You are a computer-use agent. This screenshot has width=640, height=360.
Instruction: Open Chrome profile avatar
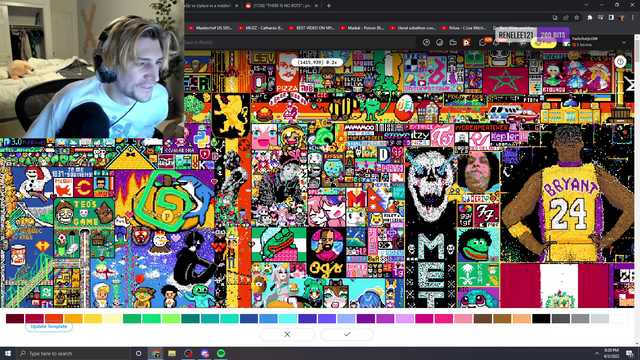point(622,18)
